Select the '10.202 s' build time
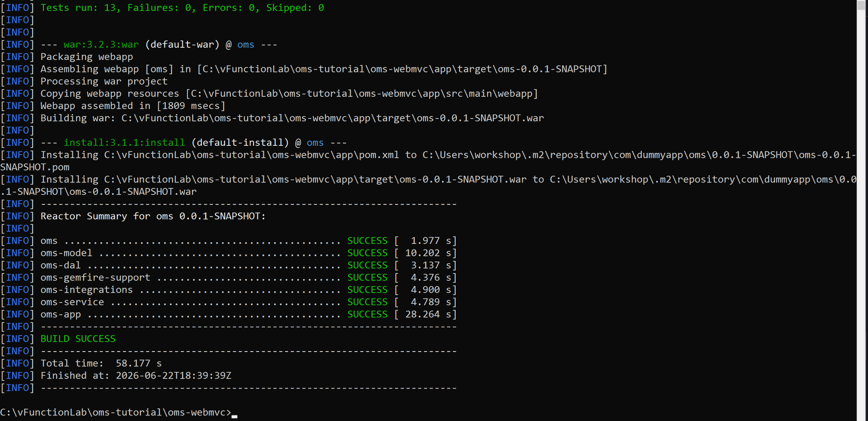This screenshot has height=421, width=868. click(428, 253)
